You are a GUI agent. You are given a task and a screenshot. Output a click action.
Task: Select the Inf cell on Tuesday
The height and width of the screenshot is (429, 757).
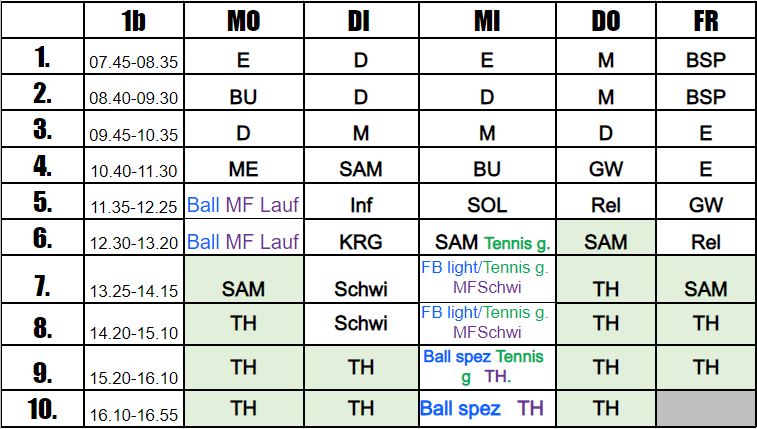[362, 201]
